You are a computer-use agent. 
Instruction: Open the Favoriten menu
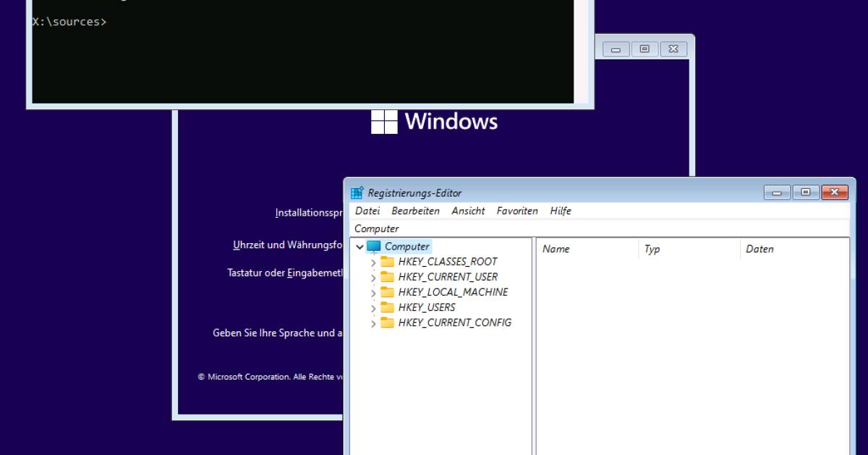point(517,211)
